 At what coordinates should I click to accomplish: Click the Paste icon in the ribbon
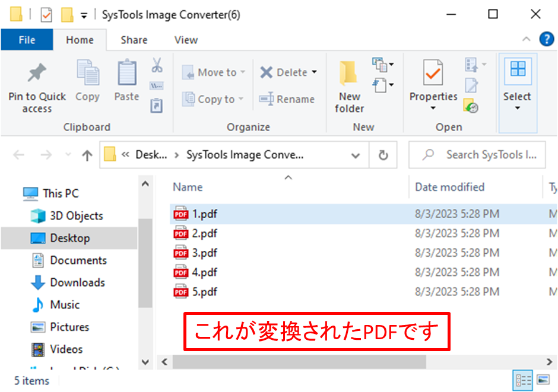[126, 80]
